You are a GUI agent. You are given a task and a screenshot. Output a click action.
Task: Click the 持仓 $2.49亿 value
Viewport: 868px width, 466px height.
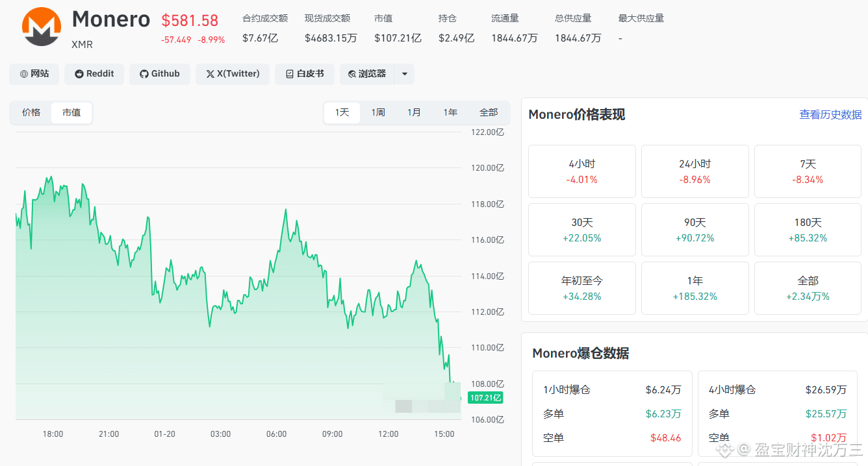point(456,38)
